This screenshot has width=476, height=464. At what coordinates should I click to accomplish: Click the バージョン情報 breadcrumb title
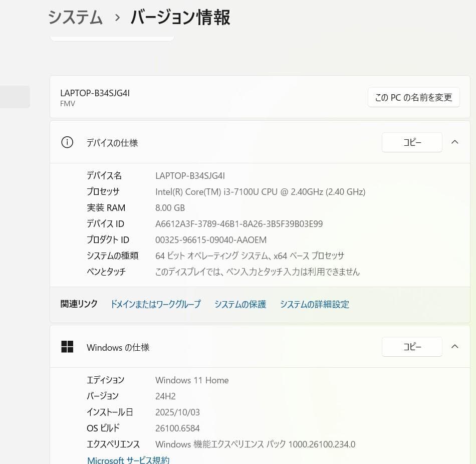(x=180, y=17)
